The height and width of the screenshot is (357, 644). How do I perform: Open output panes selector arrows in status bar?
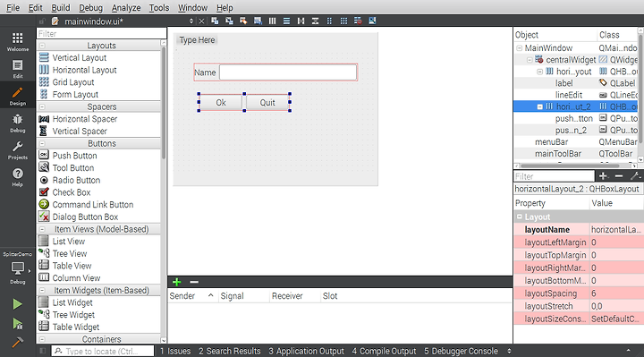click(x=509, y=352)
